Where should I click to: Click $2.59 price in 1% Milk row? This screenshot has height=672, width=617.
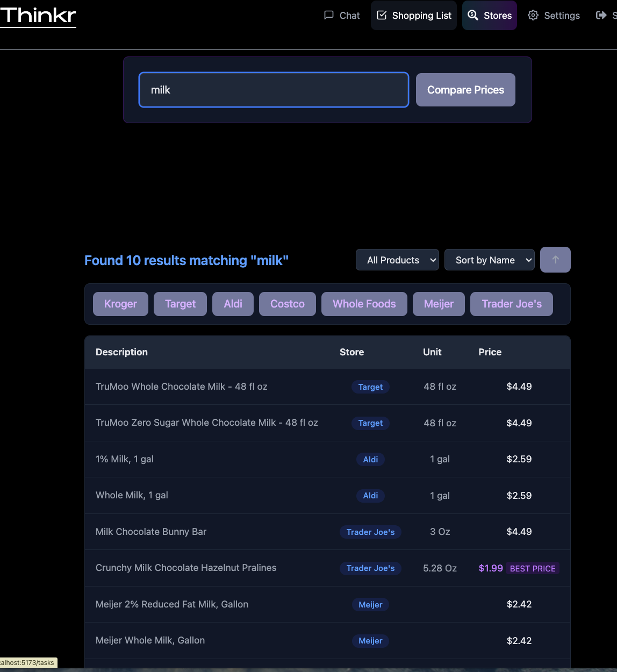[519, 459]
